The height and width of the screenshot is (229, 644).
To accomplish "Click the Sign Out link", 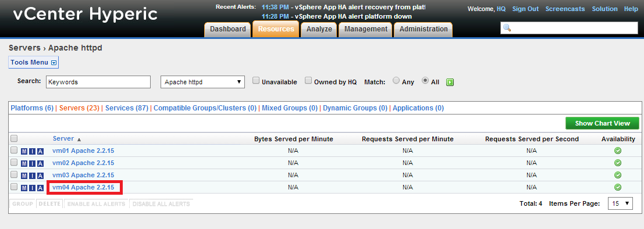I will (x=525, y=9).
